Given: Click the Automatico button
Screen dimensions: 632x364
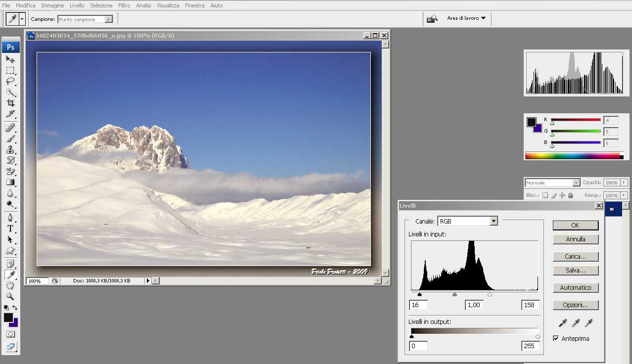Looking at the screenshot, I should tap(576, 288).
